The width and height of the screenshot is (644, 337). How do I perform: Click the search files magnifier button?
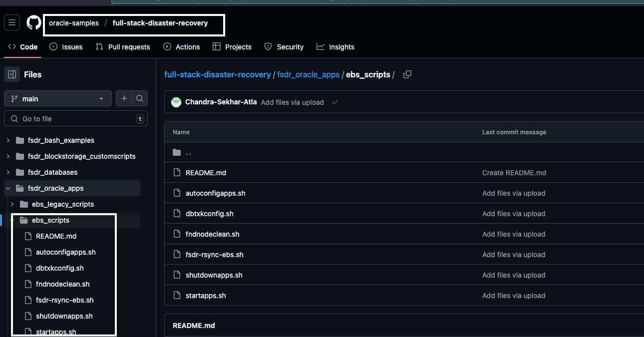click(140, 99)
